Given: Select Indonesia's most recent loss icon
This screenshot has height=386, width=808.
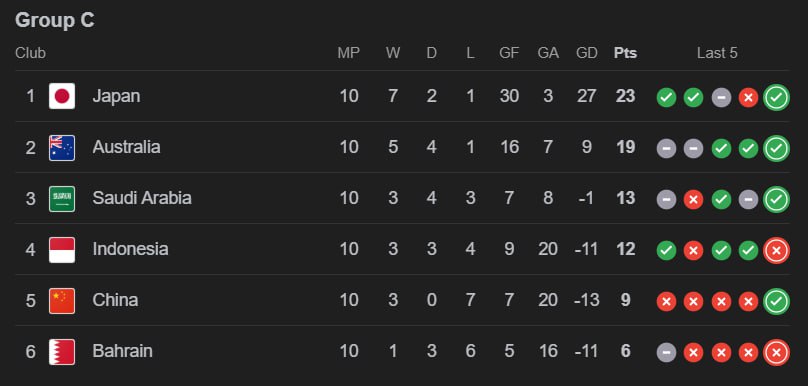Looking at the screenshot, I should pyautogui.click(x=776, y=250).
